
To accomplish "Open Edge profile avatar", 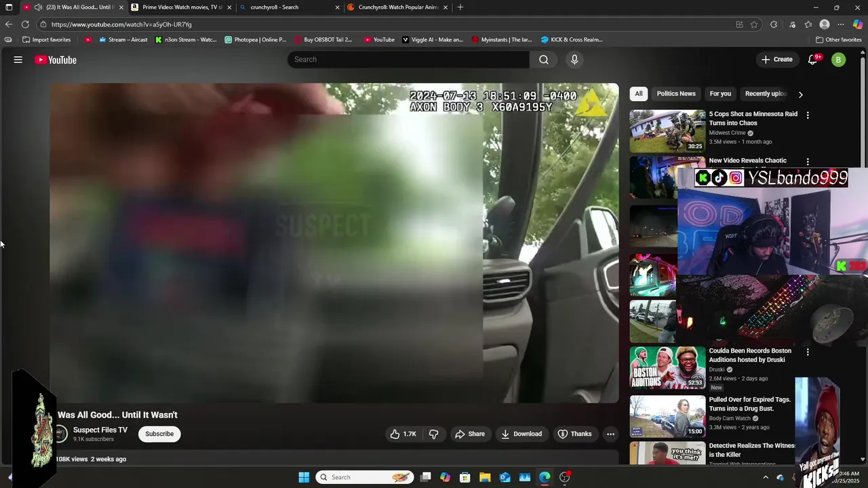I will point(825,24).
